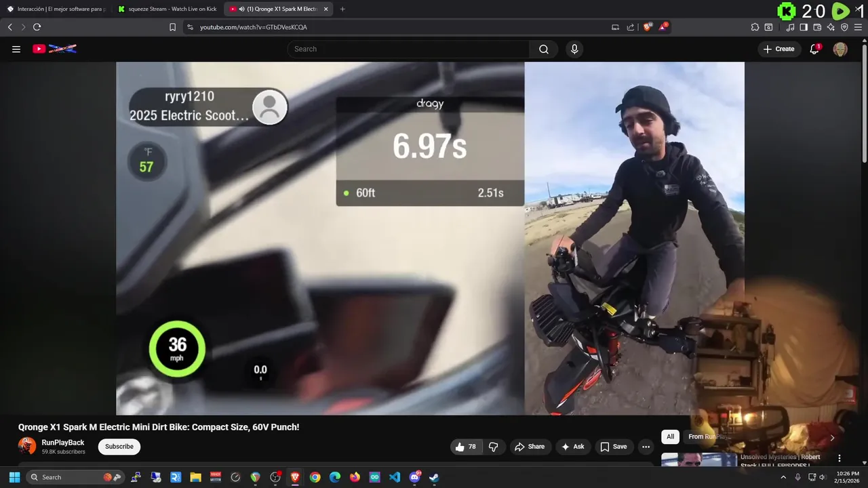Open Brave Wallet icon
This screenshot has height=488, width=868.
[x=817, y=27]
